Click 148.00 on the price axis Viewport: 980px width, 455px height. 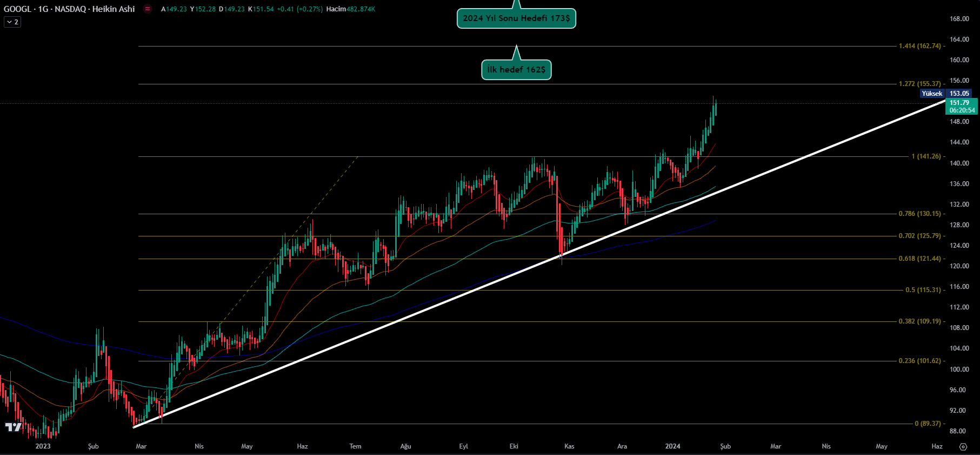(959, 122)
